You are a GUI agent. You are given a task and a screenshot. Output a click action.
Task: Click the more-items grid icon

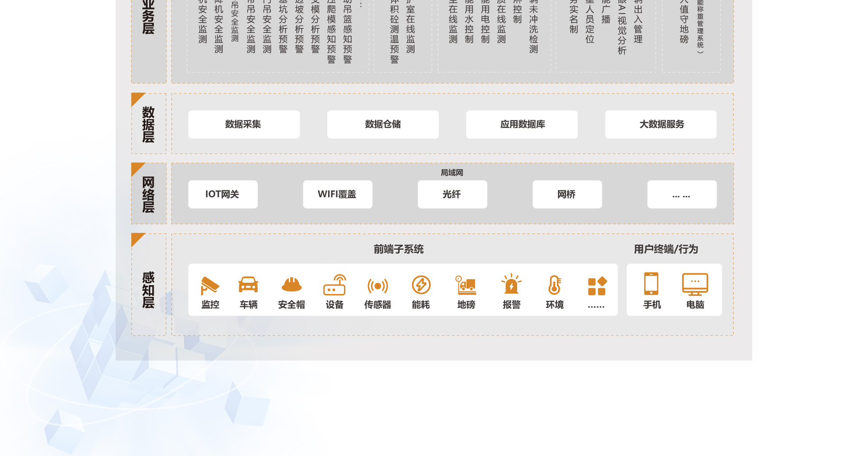(x=596, y=286)
